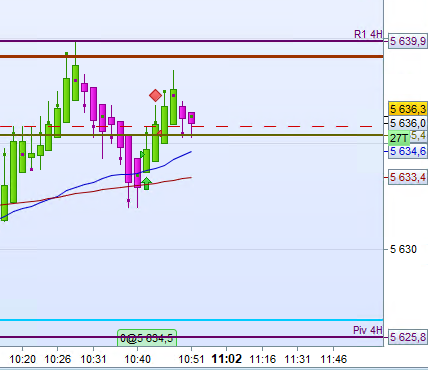
Task: Click the 10:51 time axis label
Action: tap(191, 359)
